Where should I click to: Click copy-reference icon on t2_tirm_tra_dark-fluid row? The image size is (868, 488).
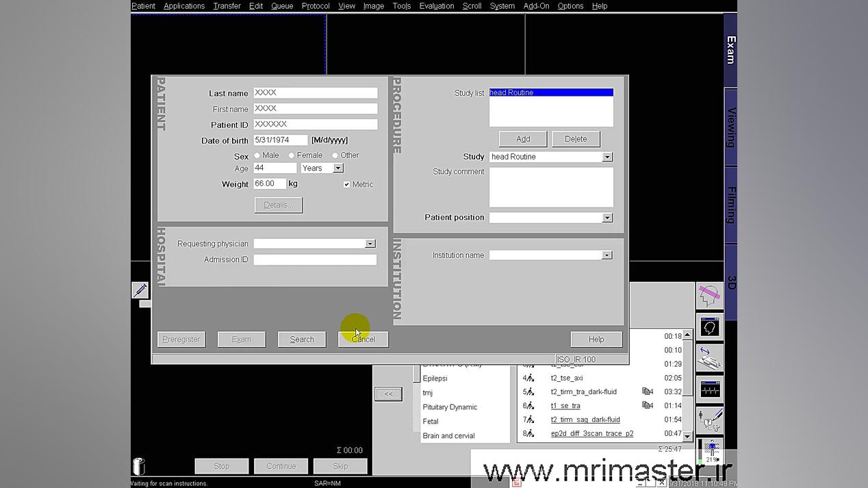pyautogui.click(x=647, y=392)
